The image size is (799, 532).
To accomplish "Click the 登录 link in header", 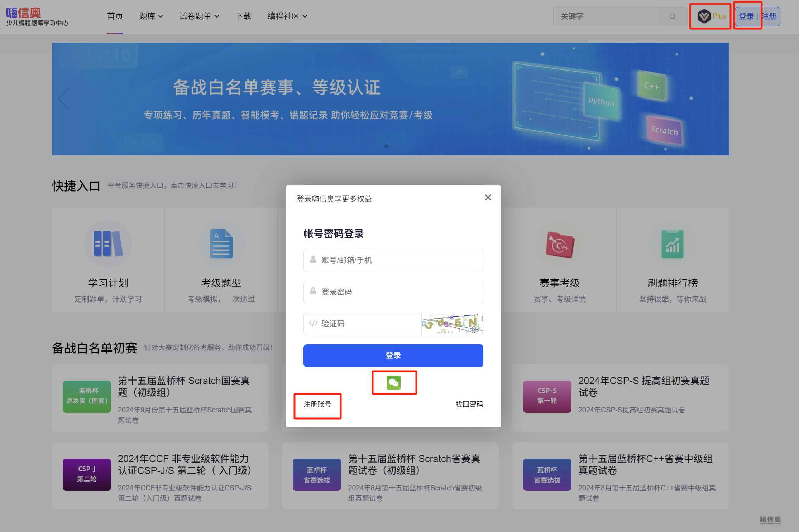I will (x=746, y=16).
